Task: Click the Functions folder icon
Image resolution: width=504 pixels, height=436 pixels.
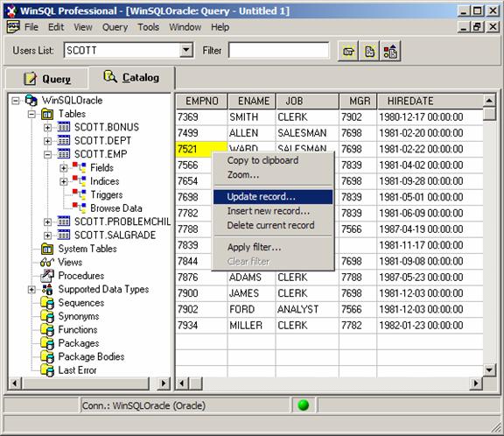Action: click(x=47, y=330)
